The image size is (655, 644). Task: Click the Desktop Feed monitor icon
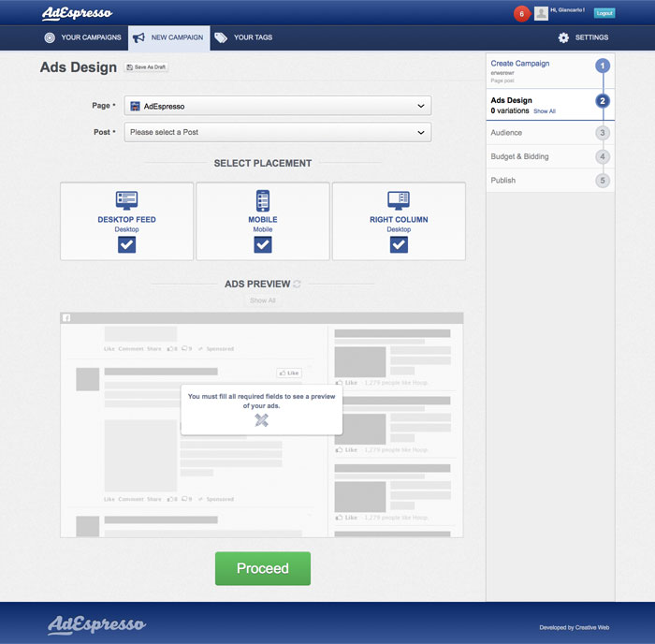(126, 200)
